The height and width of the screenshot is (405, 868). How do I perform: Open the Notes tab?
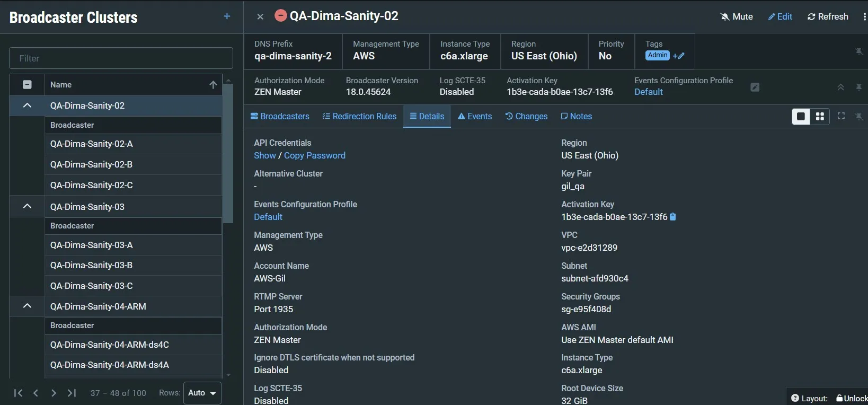point(576,117)
